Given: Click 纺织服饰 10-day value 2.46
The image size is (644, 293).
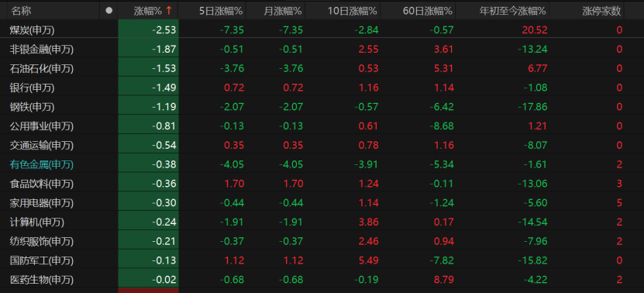Looking at the screenshot, I should pyautogui.click(x=368, y=241).
